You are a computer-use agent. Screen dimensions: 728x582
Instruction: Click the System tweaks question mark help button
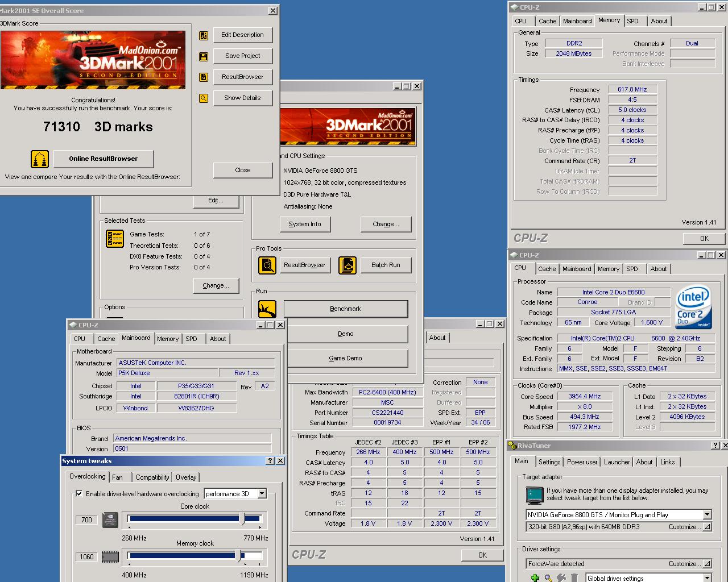(x=270, y=461)
